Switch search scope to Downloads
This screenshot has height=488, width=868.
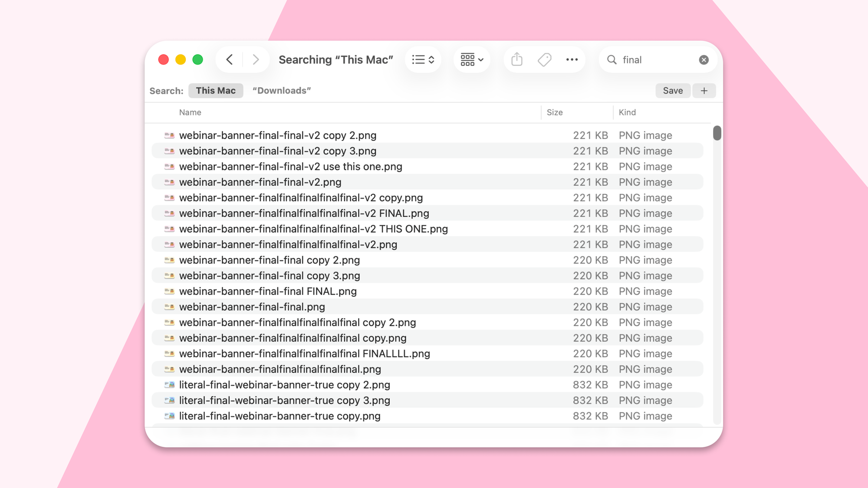pyautogui.click(x=282, y=90)
